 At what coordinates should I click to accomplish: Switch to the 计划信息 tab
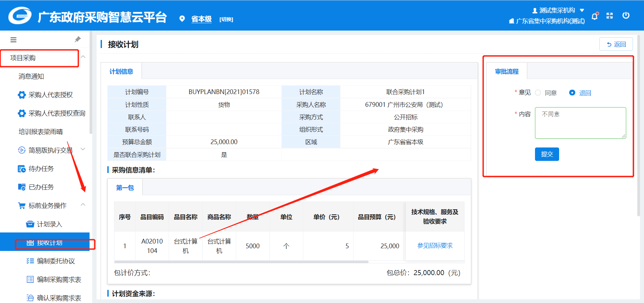point(121,72)
